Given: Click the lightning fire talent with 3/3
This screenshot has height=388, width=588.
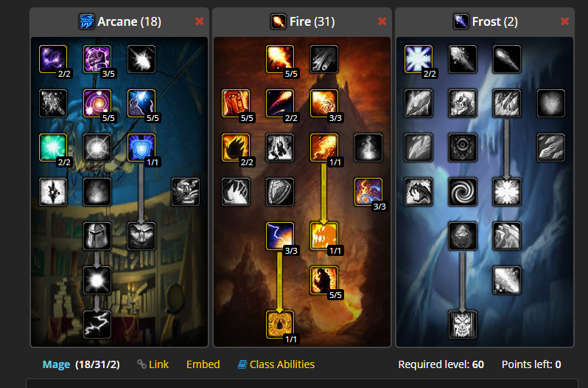Looking at the screenshot, I should [x=280, y=236].
